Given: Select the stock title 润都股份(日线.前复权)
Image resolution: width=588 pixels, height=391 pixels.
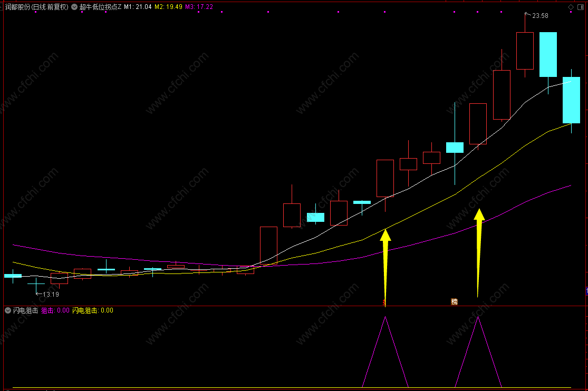Looking at the screenshot, I should [x=37, y=7].
